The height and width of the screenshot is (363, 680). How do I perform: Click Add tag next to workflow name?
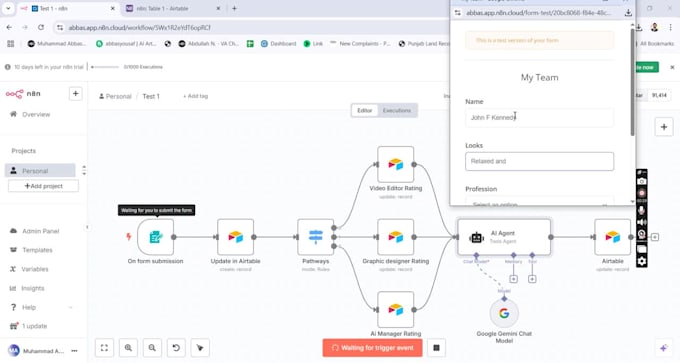pos(196,96)
